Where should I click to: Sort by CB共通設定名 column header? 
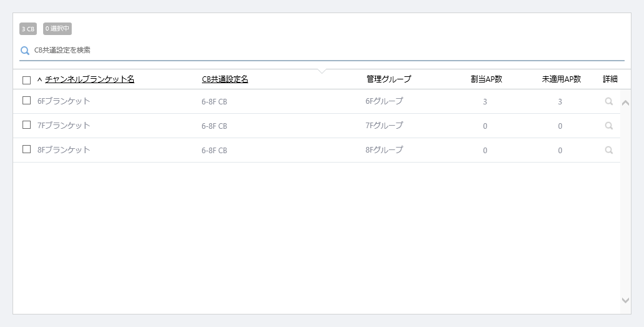pyautogui.click(x=225, y=79)
